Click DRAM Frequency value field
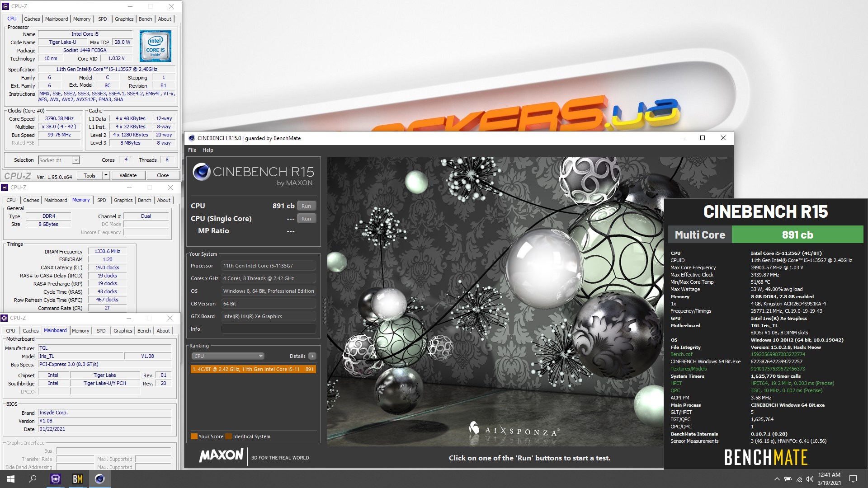868x488 pixels. coord(107,251)
